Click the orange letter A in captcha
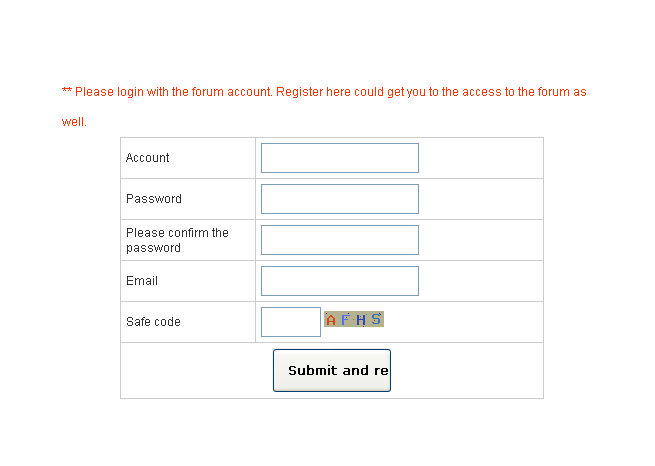 (x=332, y=320)
